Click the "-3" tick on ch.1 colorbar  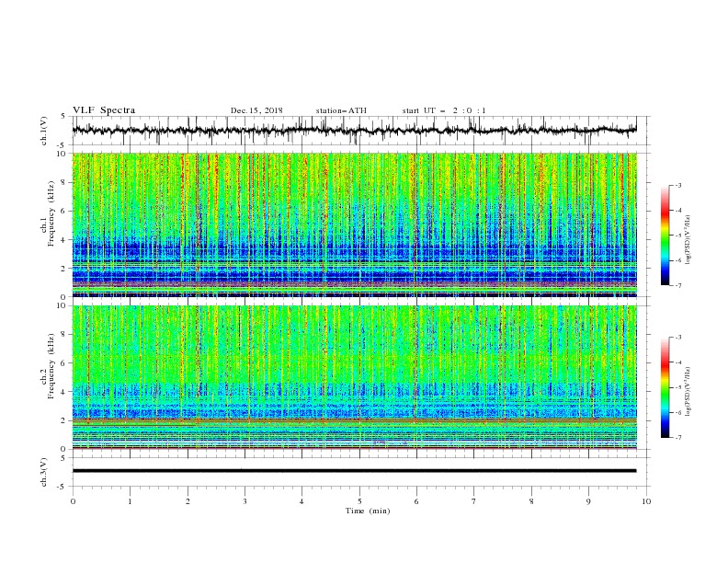[x=677, y=185]
